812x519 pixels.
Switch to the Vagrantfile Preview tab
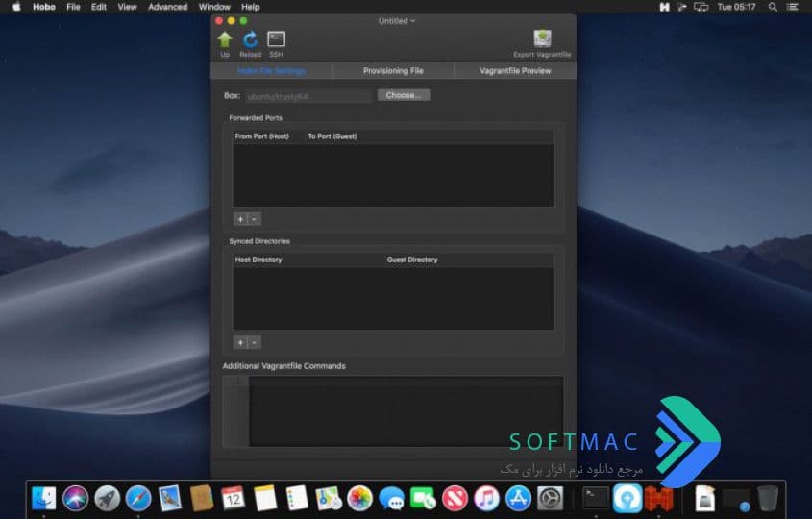point(515,70)
